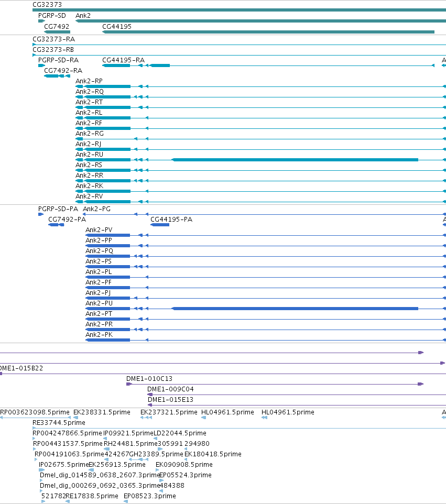
Task: Select the EK256913.5prime EST label
Action: tap(117, 465)
